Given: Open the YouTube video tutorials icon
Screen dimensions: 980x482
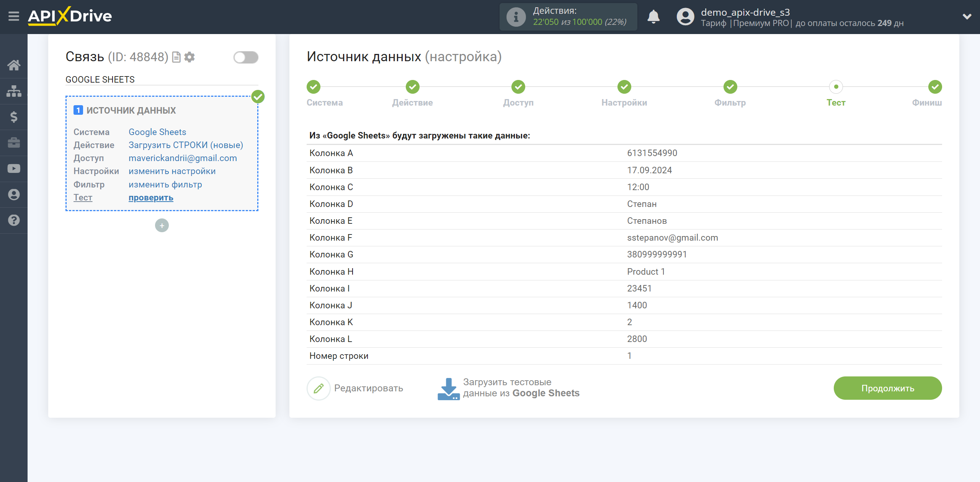Looking at the screenshot, I should click(14, 169).
